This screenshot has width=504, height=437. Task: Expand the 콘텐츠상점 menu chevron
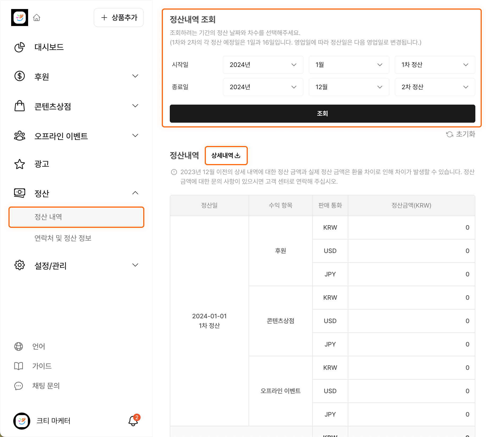point(135,106)
